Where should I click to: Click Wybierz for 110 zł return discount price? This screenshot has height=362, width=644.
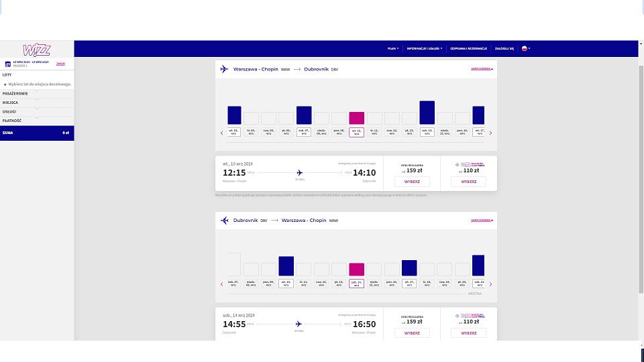469,333
